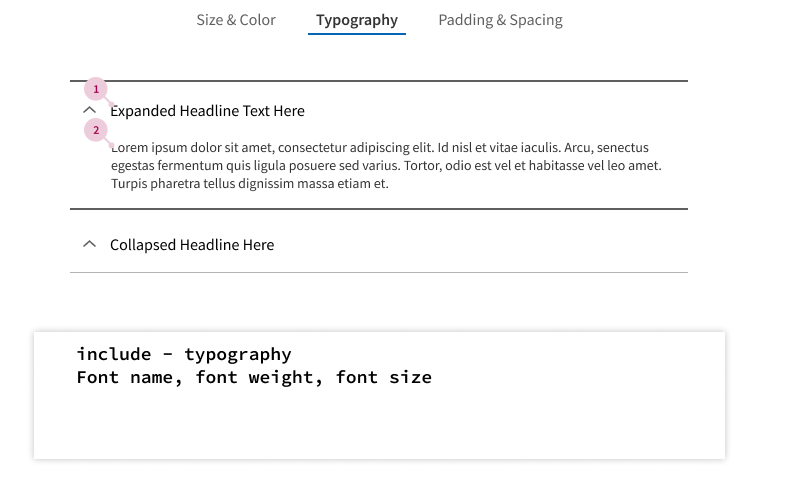Toggle the 'Expanded Headline Text Here' row
Screen dimensions: 790x500
click(379, 110)
